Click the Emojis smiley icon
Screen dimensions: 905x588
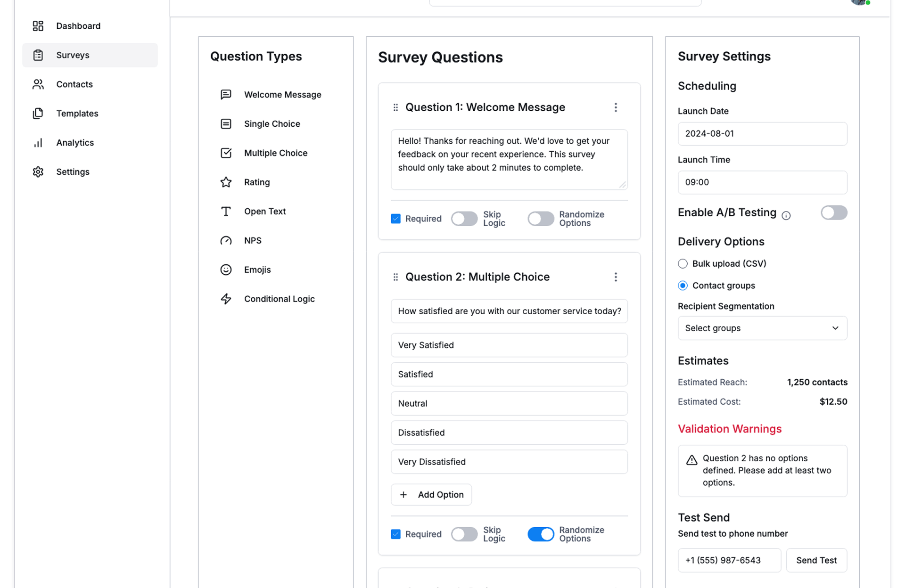point(226,270)
